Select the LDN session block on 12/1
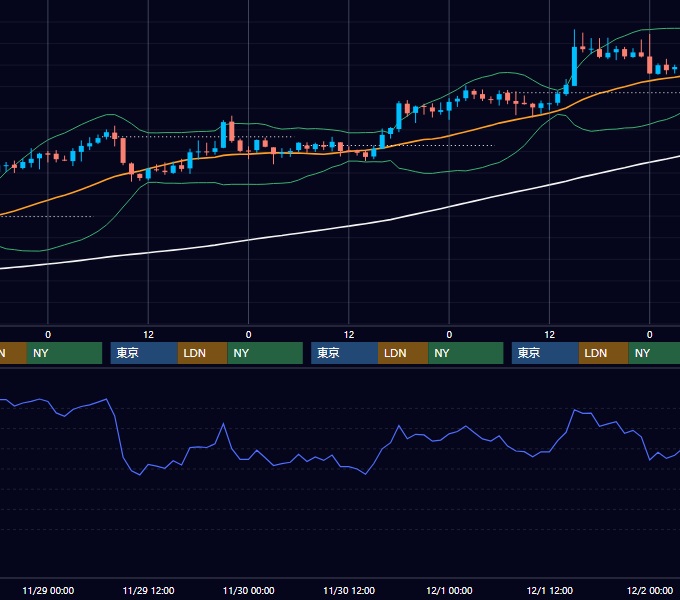Viewport: 680px width, 600px height. (604, 353)
